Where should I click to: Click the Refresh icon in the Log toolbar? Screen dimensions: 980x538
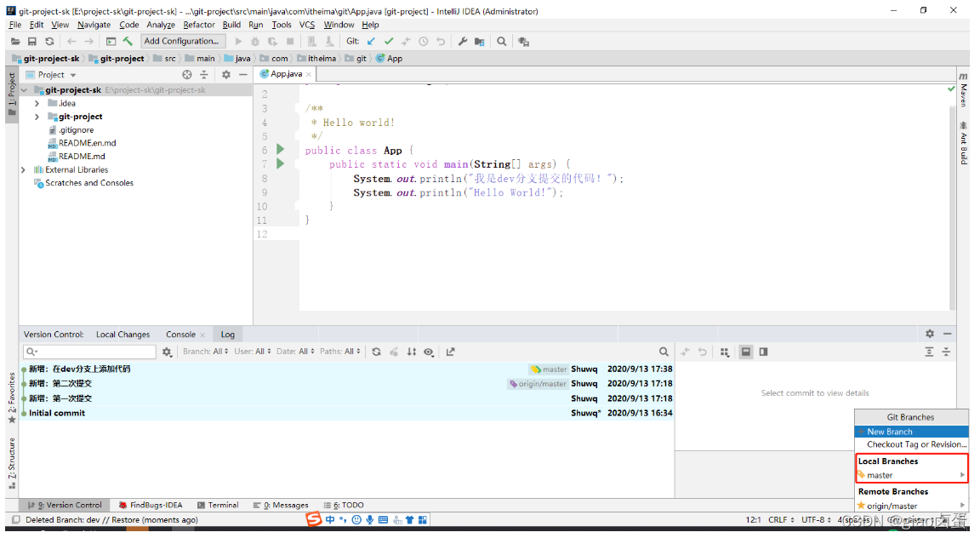[x=376, y=352]
